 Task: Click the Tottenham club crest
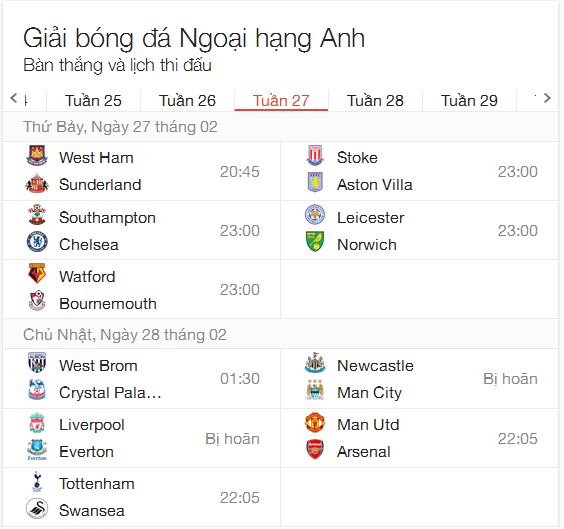37,482
